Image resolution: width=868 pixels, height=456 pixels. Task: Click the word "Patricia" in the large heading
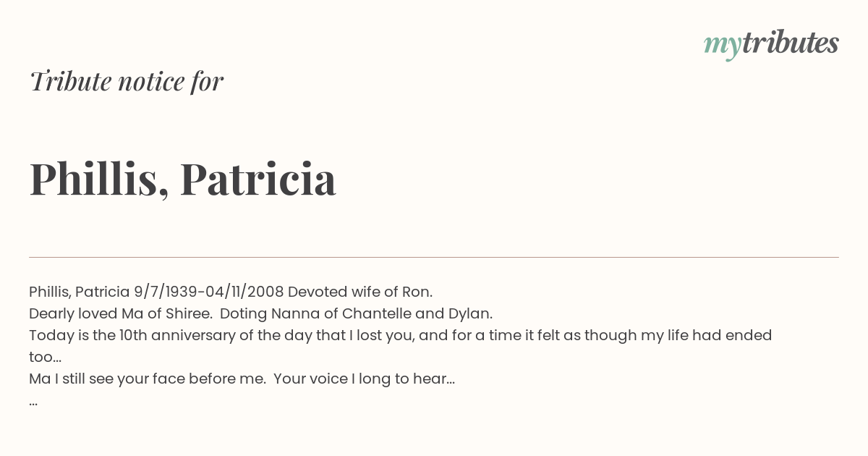258,179
